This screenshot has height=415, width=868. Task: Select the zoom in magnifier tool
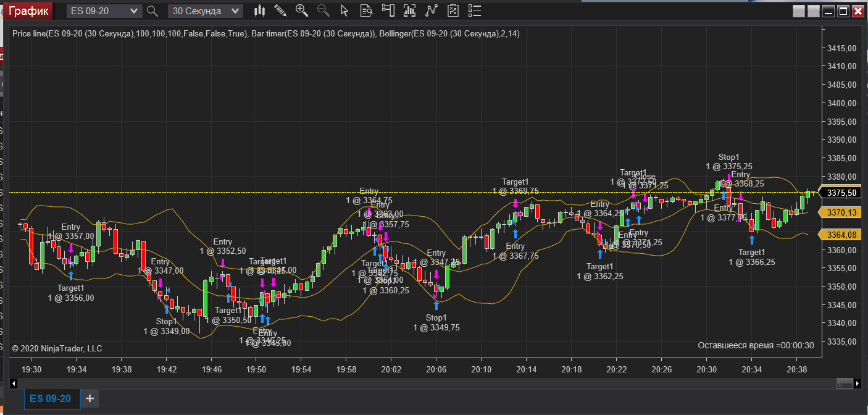pyautogui.click(x=302, y=10)
